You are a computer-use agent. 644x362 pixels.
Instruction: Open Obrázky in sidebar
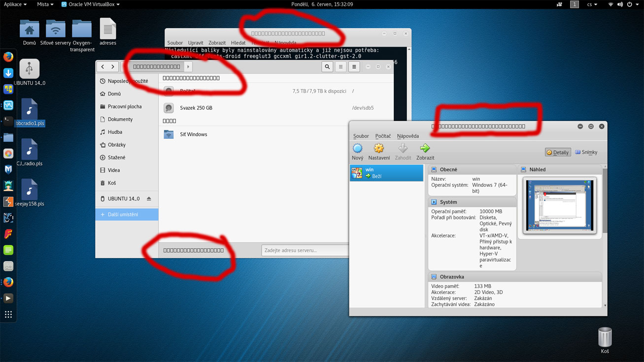(127, 145)
